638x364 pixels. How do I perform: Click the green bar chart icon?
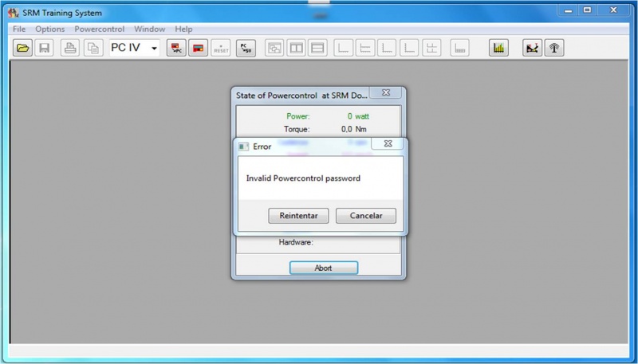point(498,49)
